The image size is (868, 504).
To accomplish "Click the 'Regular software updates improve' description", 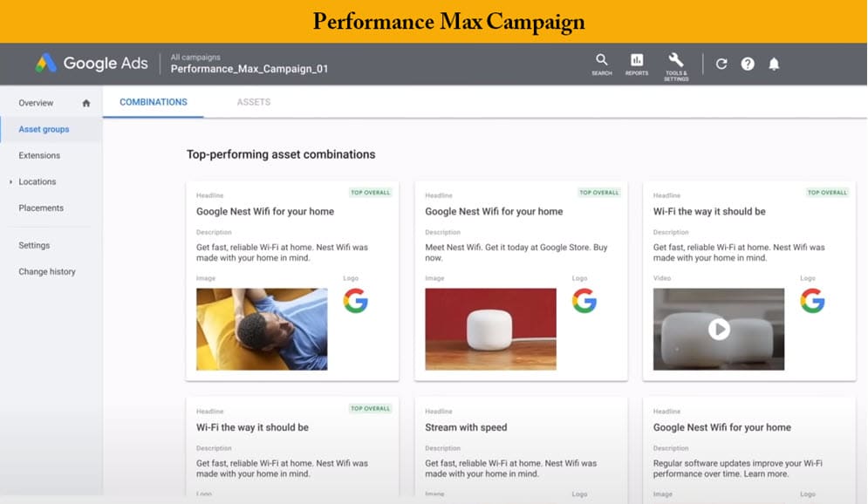I will [x=737, y=468].
